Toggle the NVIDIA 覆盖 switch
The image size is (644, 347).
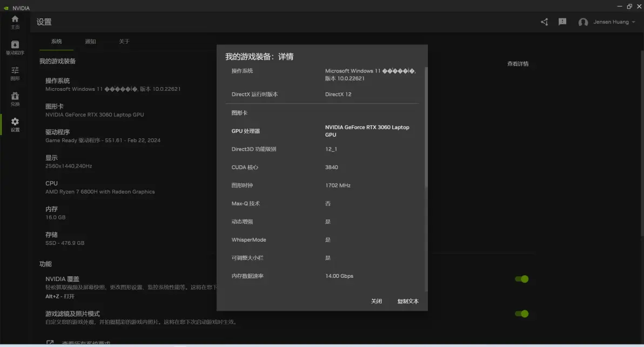click(521, 279)
